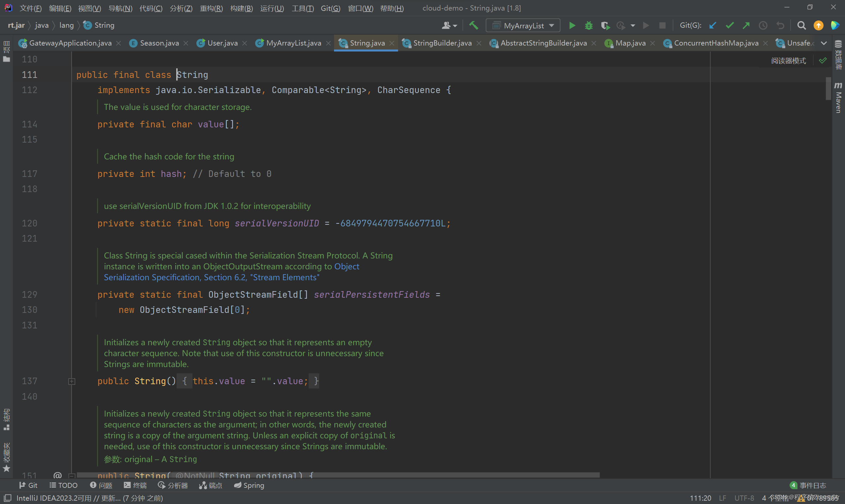Viewport: 845px width, 504px height.
Task: Show Git history with the clock icon
Action: coord(763,25)
